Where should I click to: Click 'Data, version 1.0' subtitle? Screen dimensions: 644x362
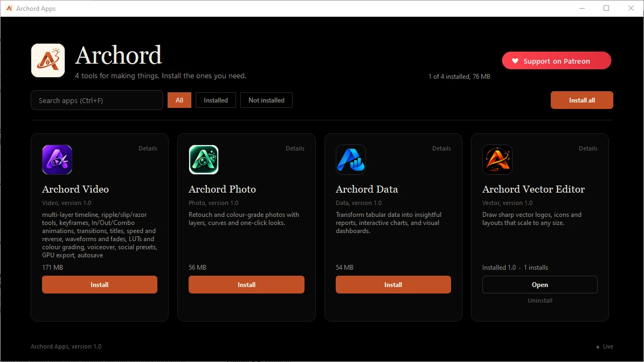click(358, 203)
